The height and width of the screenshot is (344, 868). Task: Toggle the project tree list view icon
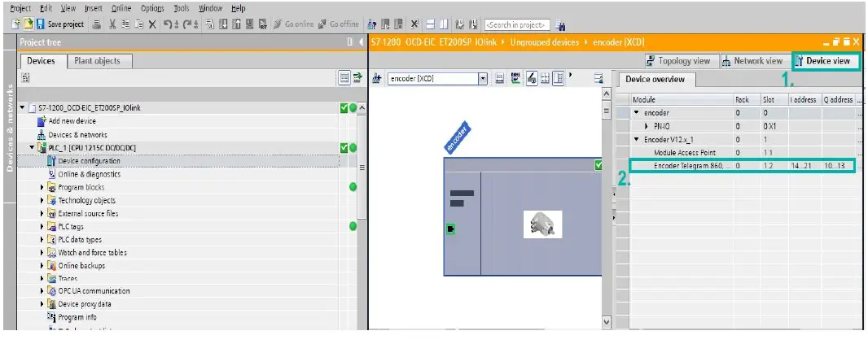pos(344,78)
